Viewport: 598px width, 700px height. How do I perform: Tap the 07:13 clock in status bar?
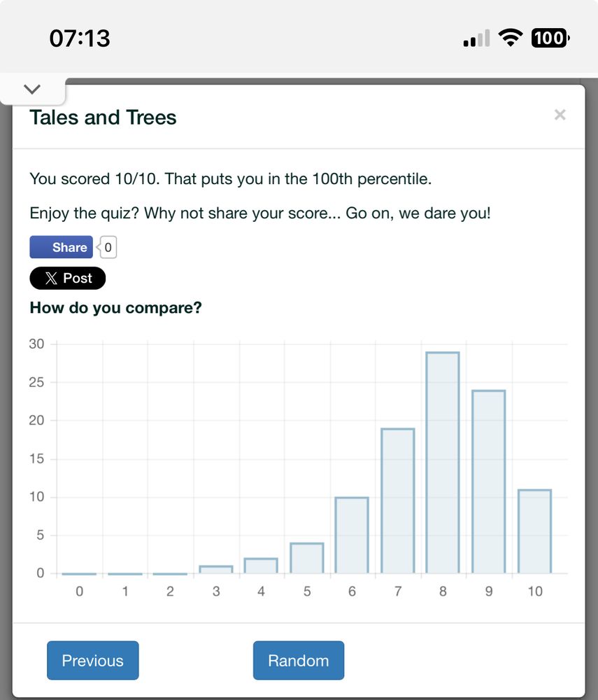tap(80, 38)
